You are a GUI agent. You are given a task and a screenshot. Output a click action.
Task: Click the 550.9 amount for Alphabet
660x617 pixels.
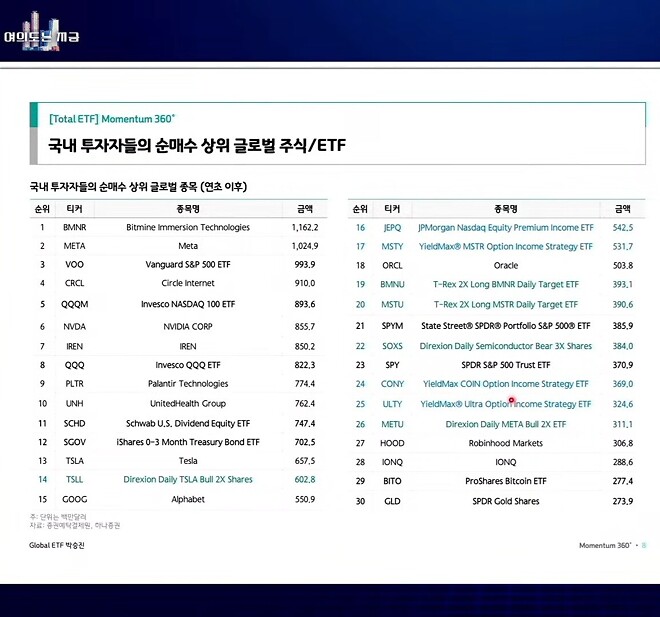[x=305, y=499]
